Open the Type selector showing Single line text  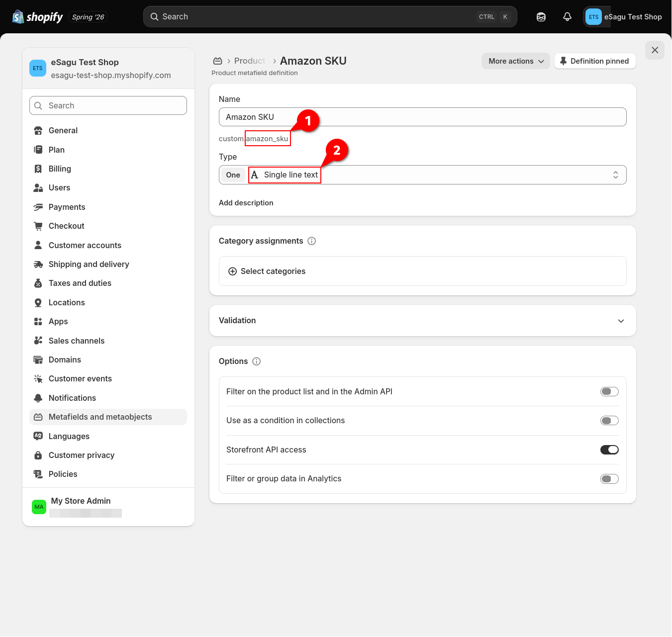423,175
